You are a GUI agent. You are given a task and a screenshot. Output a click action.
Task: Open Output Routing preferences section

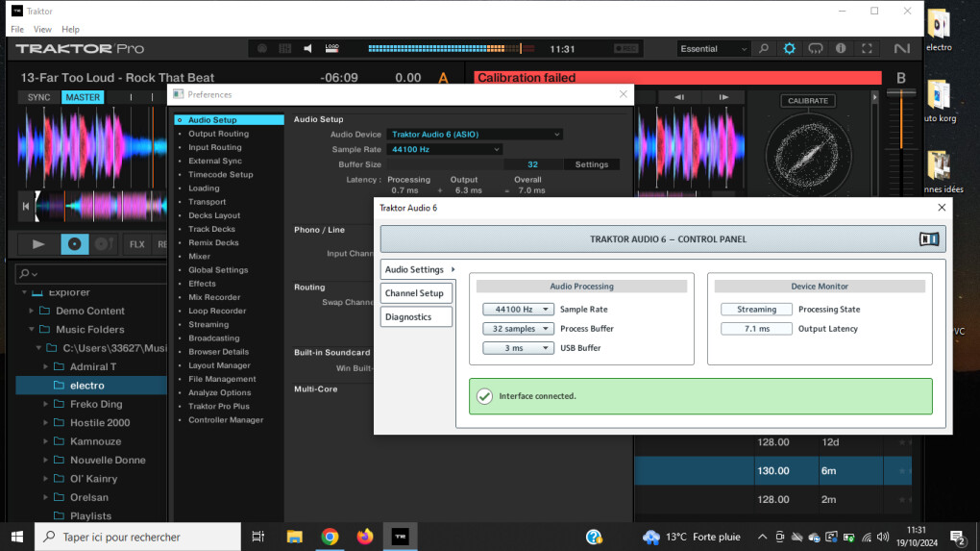(x=218, y=134)
